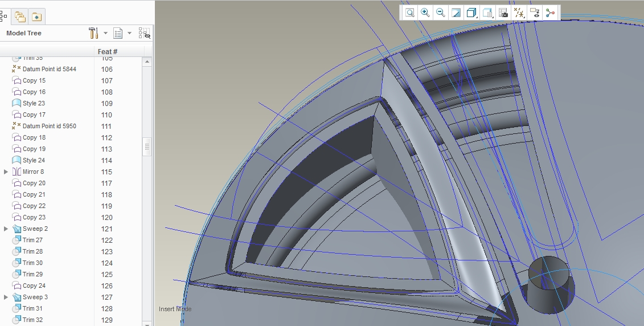Click the Feat # column header

coord(108,51)
